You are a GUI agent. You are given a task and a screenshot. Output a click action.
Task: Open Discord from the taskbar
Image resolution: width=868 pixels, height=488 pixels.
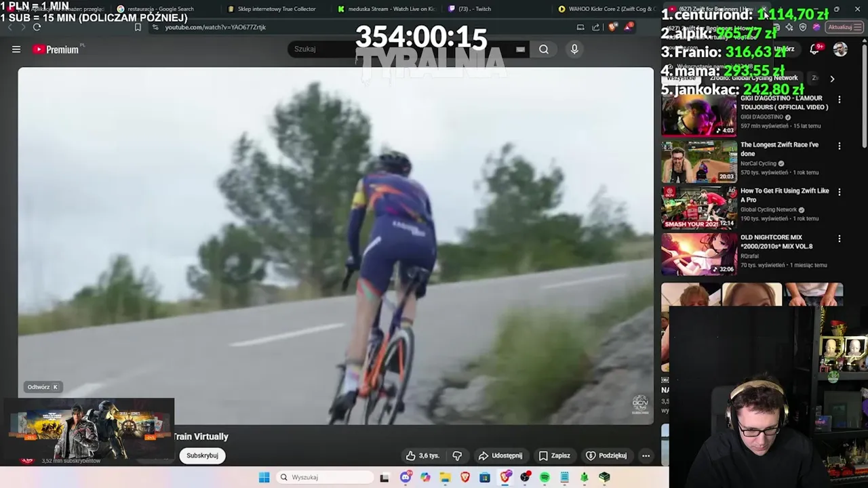(x=406, y=477)
